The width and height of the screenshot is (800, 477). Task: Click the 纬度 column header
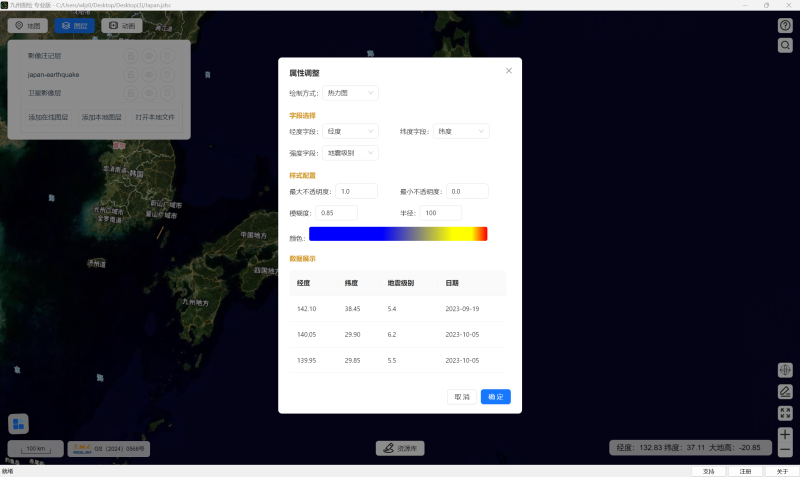pyautogui.click(x=351, y=283)
